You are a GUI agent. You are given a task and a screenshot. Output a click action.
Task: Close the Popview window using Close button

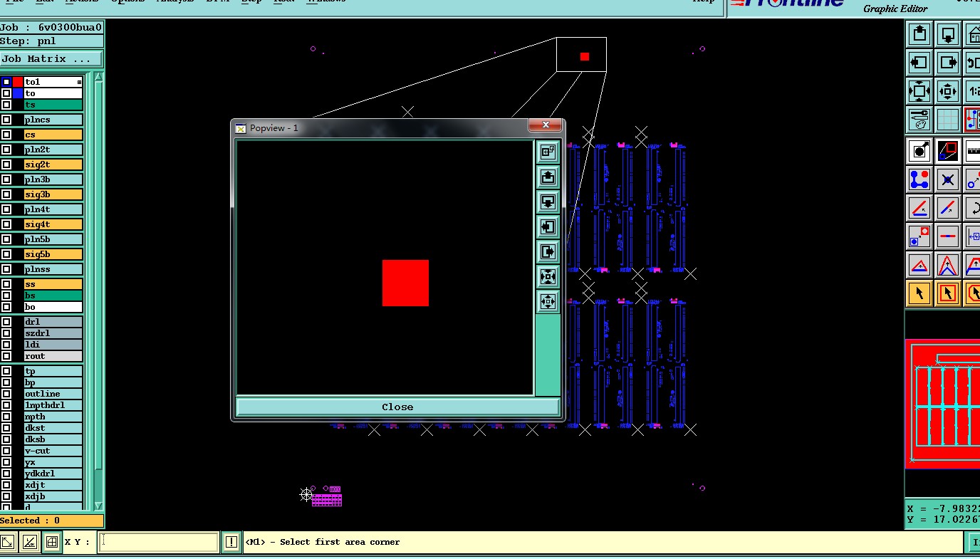(397, 407)
